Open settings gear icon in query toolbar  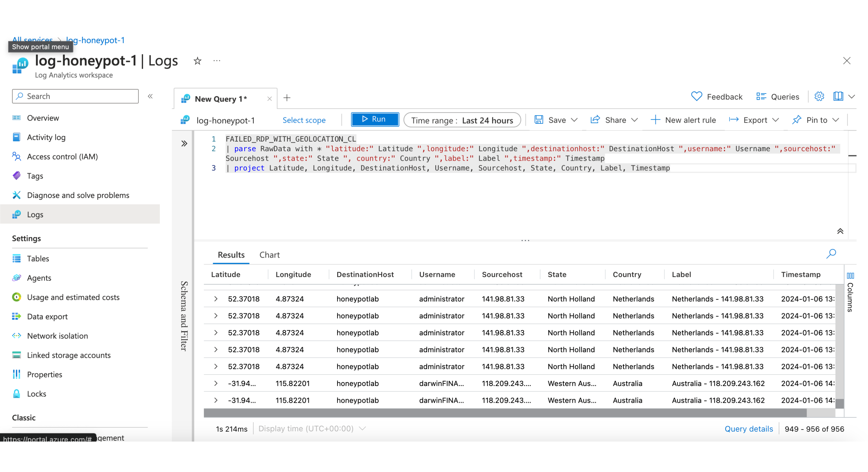(x=819, y=97)
